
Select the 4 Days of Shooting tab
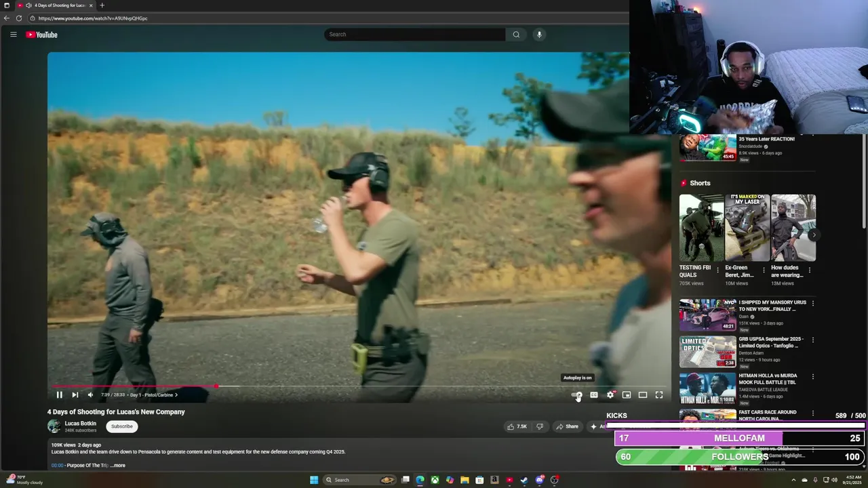55,5
